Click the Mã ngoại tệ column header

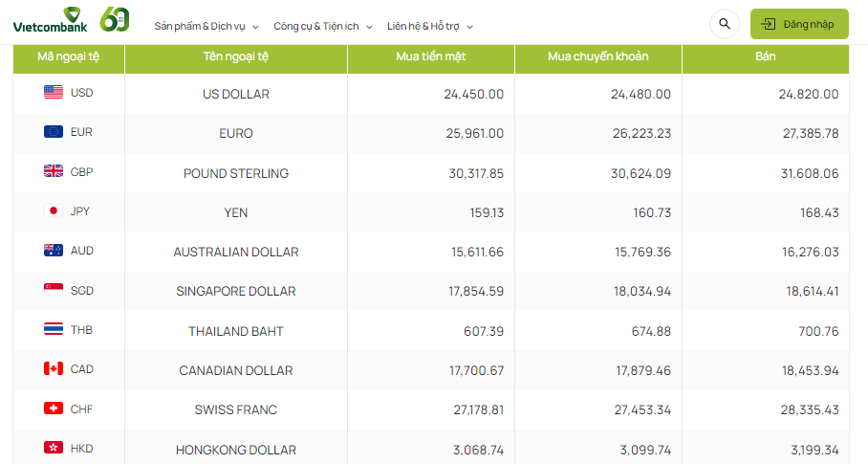coord(68,57)
